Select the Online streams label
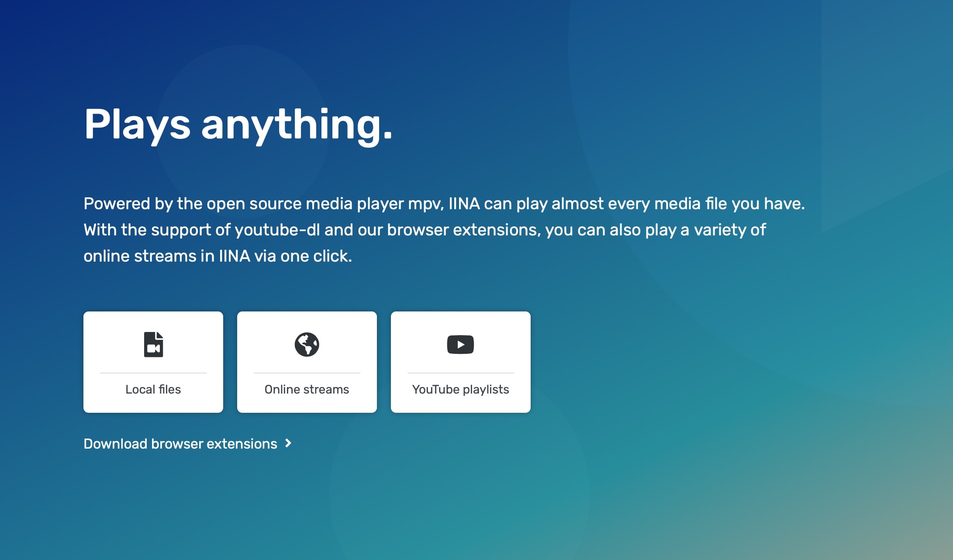The height and width of the screenshot is (560, 953). pyautogui.click(x=307, y=389)
